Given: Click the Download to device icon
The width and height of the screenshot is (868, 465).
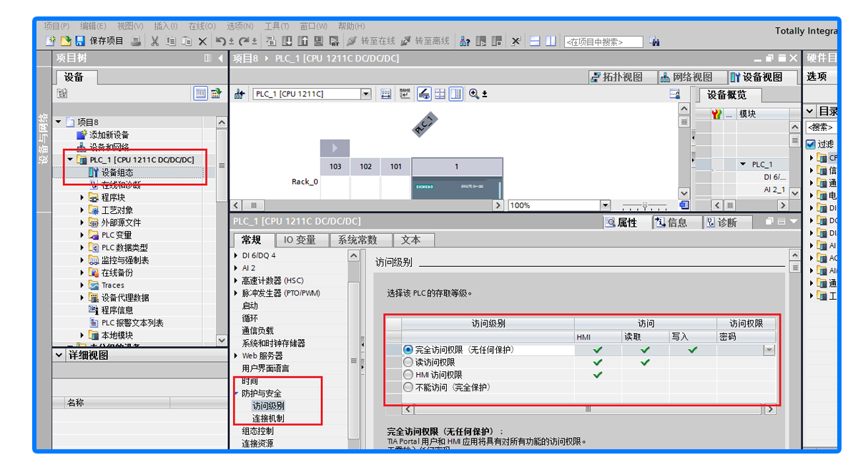Looking at the screenshot, I should click(287, 41).
